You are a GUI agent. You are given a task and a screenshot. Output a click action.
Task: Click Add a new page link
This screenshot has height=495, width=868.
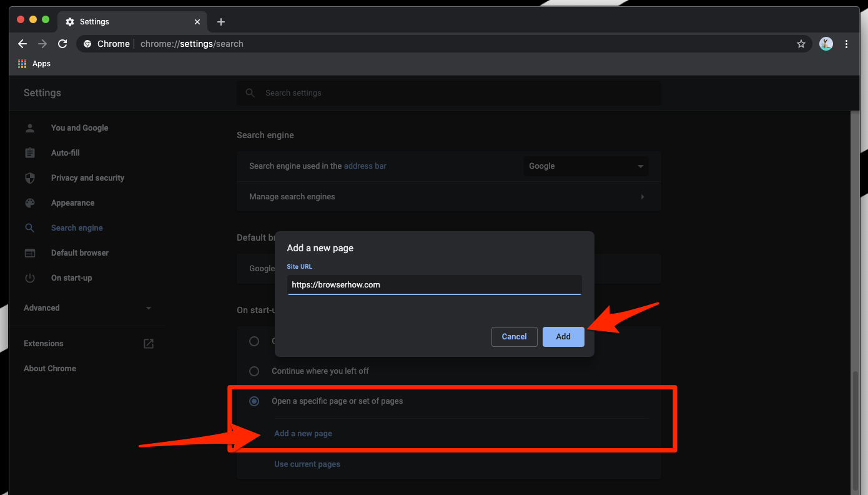(x=303, y=434)
